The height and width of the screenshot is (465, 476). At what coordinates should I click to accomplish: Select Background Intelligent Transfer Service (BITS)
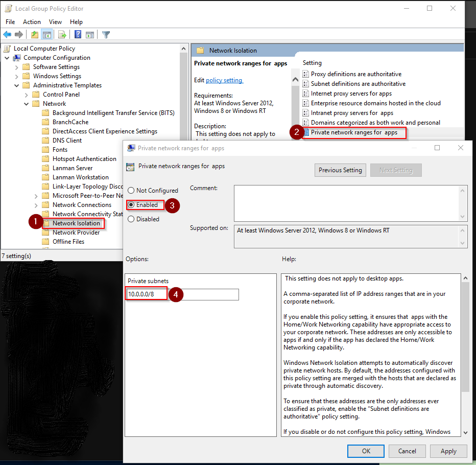coord(113,113)
